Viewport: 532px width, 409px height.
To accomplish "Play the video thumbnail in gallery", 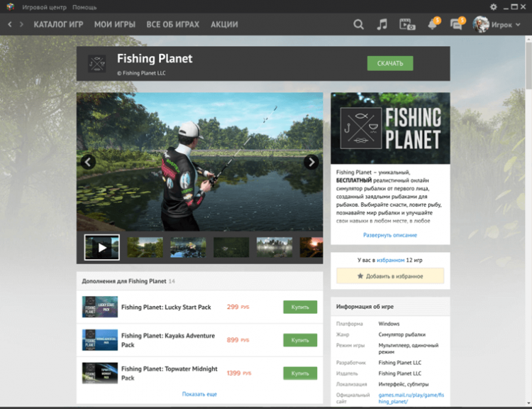I will pos(102,247).
